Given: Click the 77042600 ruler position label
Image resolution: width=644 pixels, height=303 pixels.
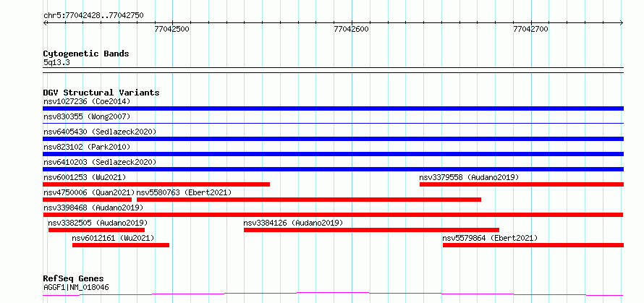Looking at the screenshot, I should coord(352,29).
